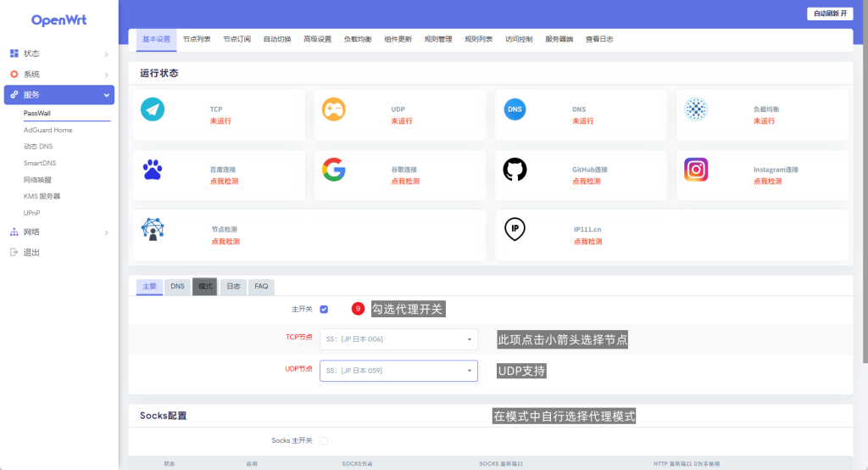Image resolution: width=868 pixels, height=470 pixels.
Task: Click the GitHub octocat icon
Action: click(515, 170)
